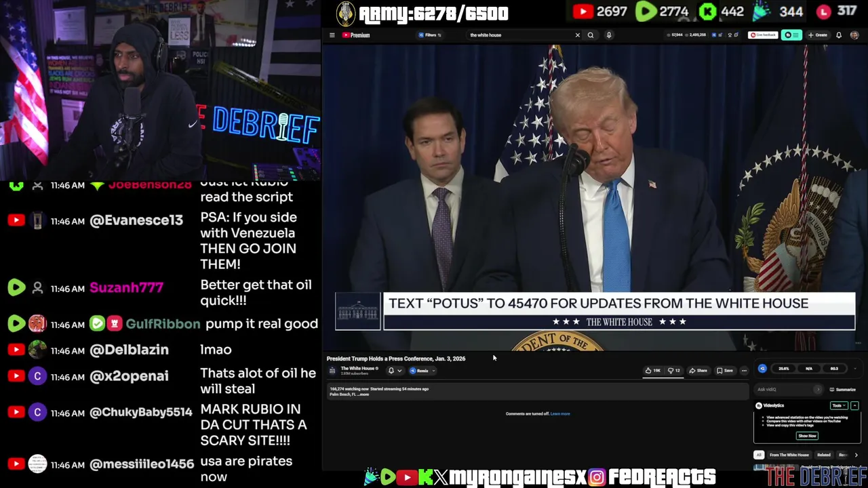Expand the chevron next to Remix
868x488 pixels.
(433, 371)
